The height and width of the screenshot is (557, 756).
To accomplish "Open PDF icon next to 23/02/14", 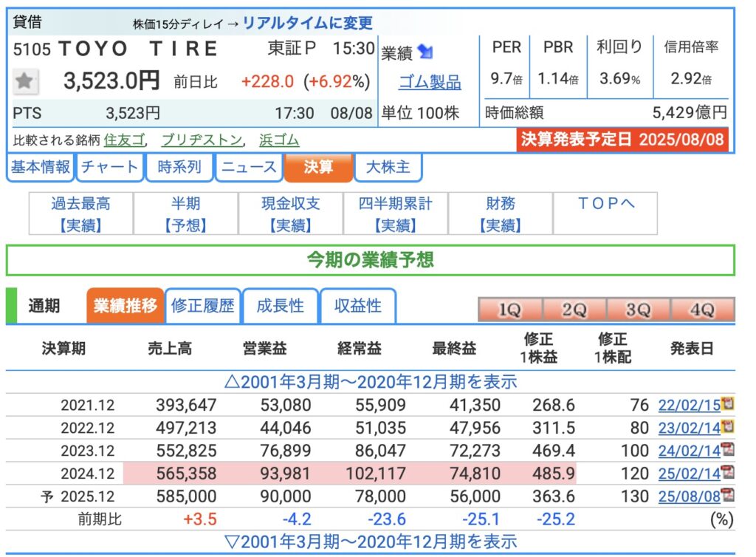I will click(x=727, y=426).
